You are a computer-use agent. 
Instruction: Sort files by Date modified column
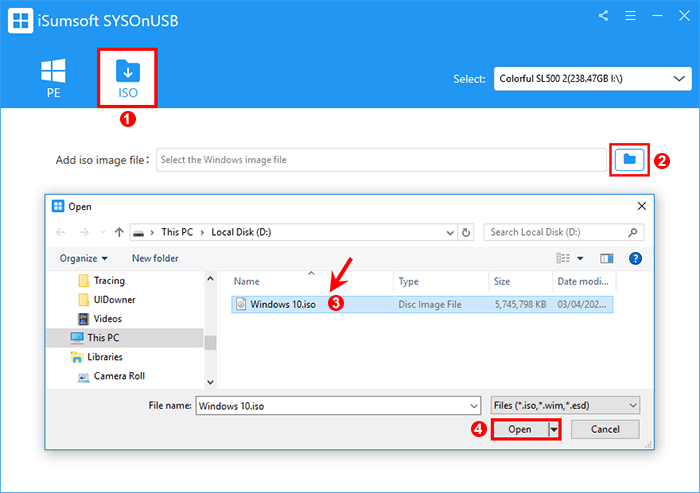[x=584, y=281]
